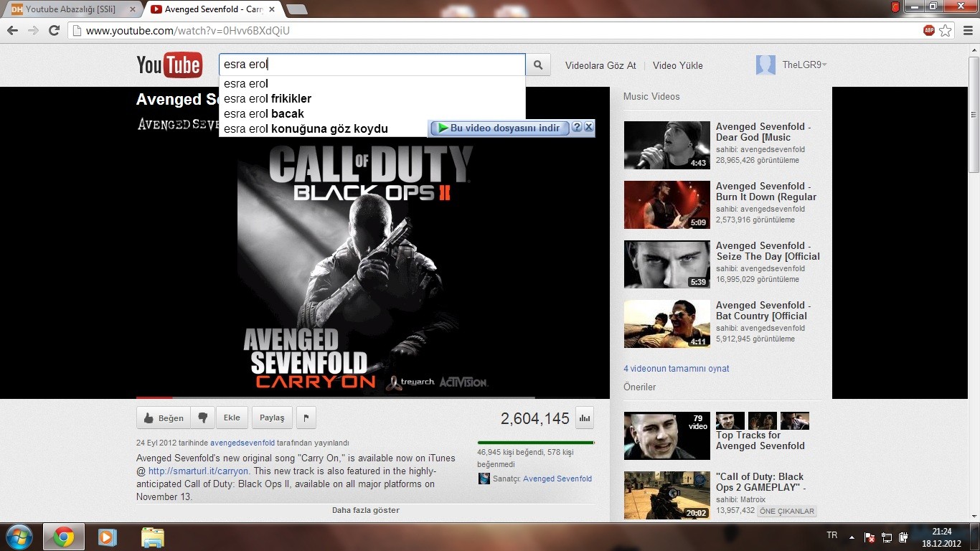Bookmark page with star icon

946,31
